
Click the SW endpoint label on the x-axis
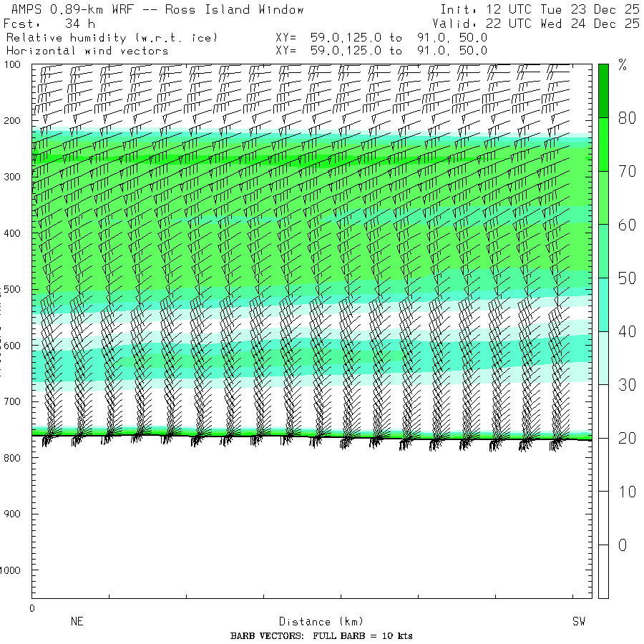pos(578,622)
